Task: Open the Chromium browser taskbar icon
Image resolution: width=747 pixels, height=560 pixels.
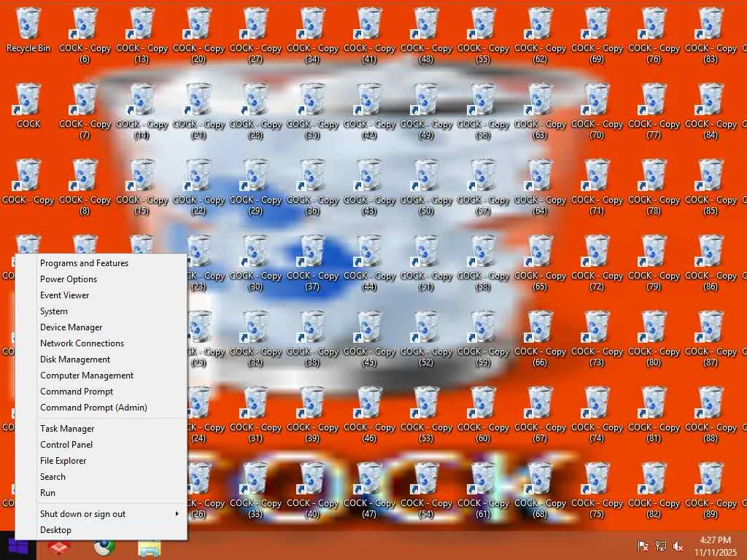Action: [104, 548]
